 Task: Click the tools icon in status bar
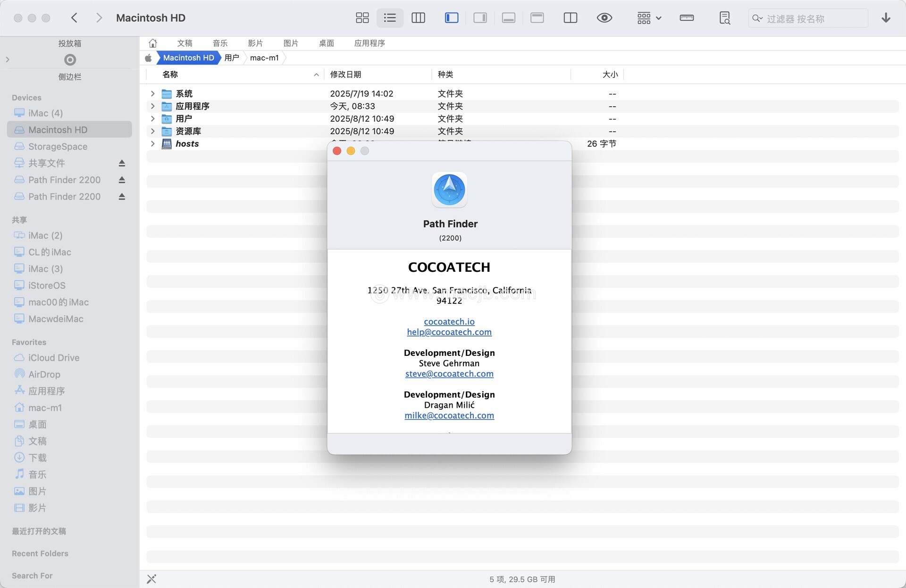(x=151, y=579)
